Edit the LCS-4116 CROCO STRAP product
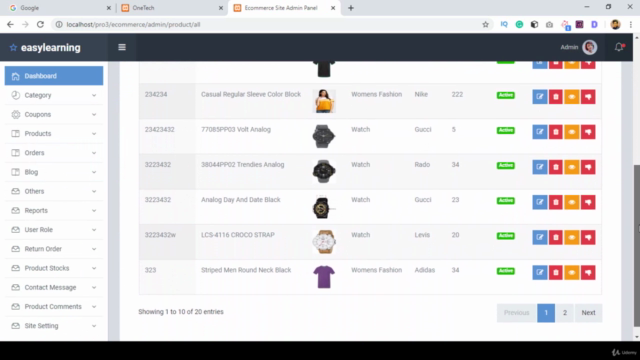Screen dimensions: 640x360 [x=540, y=237]
